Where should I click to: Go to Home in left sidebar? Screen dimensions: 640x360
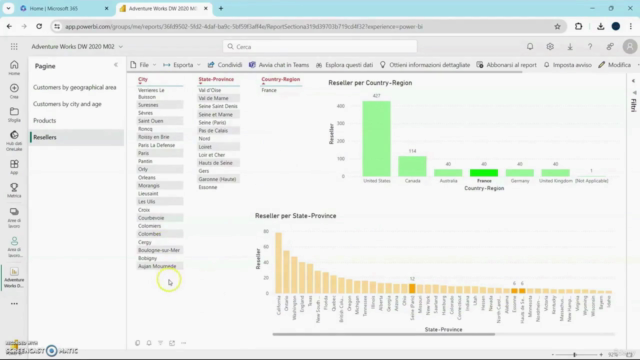[14, 68]
